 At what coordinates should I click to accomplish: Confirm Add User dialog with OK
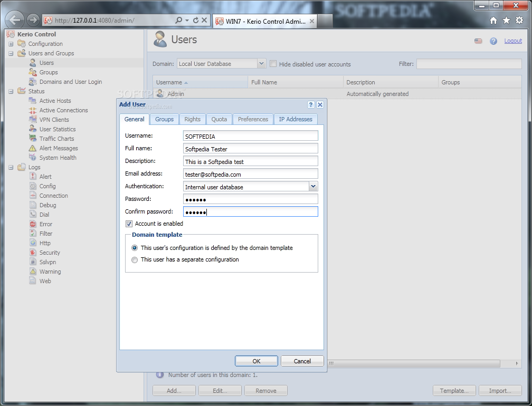tap(256, 361)
